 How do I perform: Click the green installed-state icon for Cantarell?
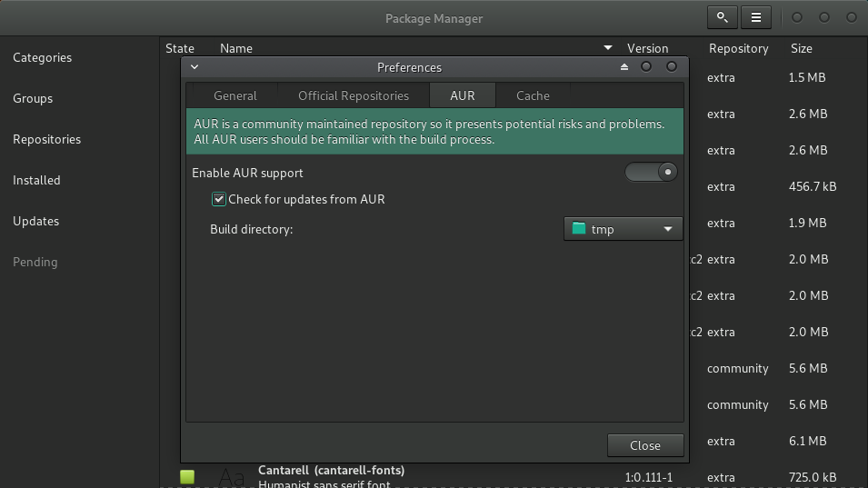click(187, 477)
